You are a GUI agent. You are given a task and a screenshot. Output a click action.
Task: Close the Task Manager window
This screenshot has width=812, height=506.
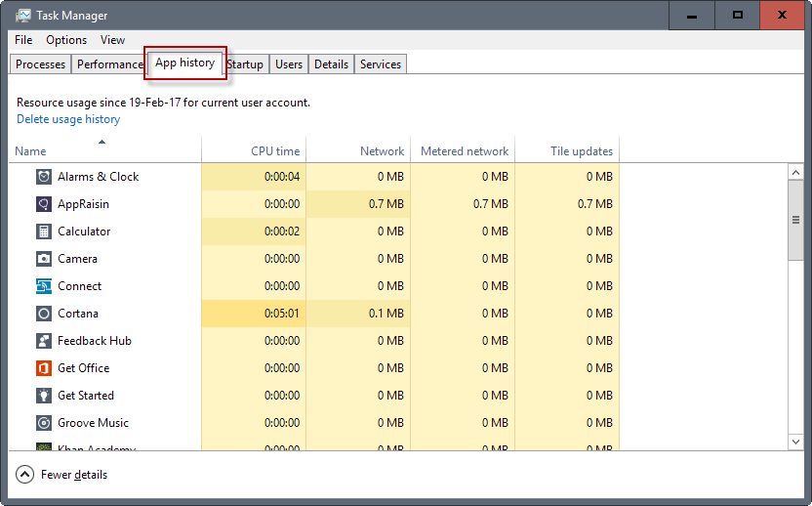(x=782, y=16)
